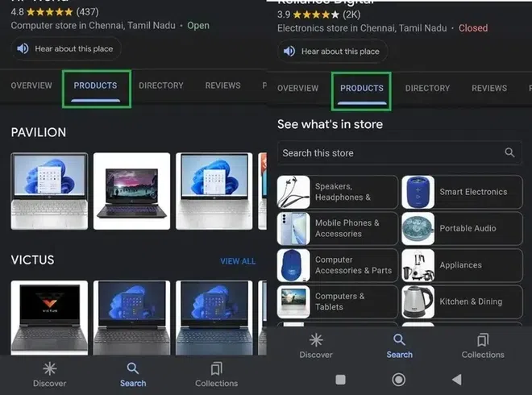Image resolution: width=532 pixels, height=395 pixels.
Task: Open Collections in right screen bottom bar
Action: click(483, 346)
